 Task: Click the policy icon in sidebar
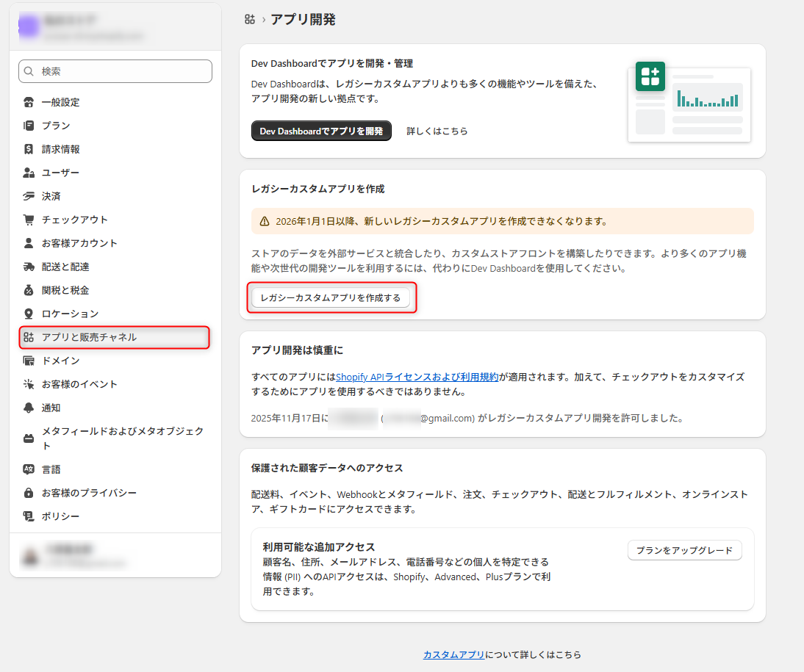(x=29, y=516)
